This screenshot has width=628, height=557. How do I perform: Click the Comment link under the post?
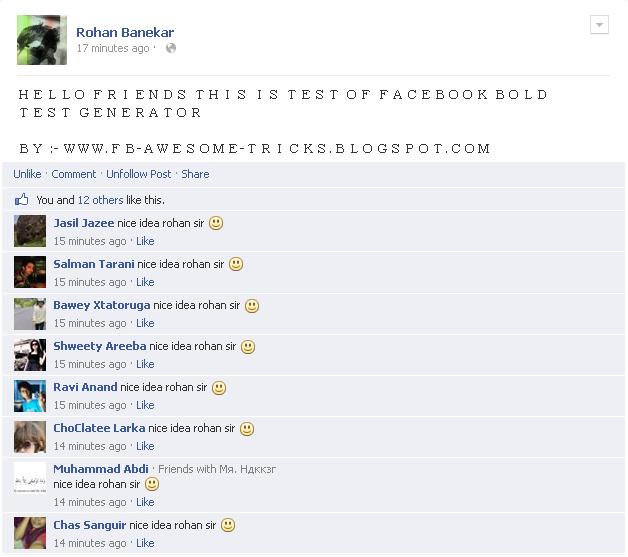[74, 174]
